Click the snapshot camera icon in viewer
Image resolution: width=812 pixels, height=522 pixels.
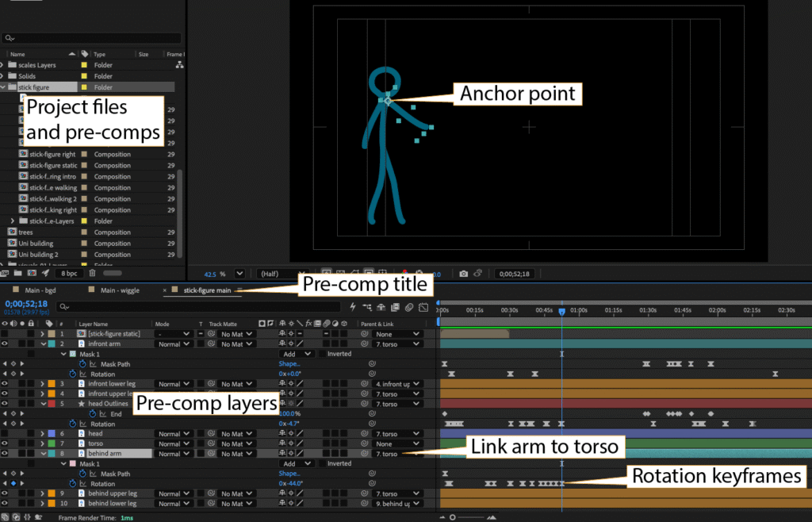463,274
